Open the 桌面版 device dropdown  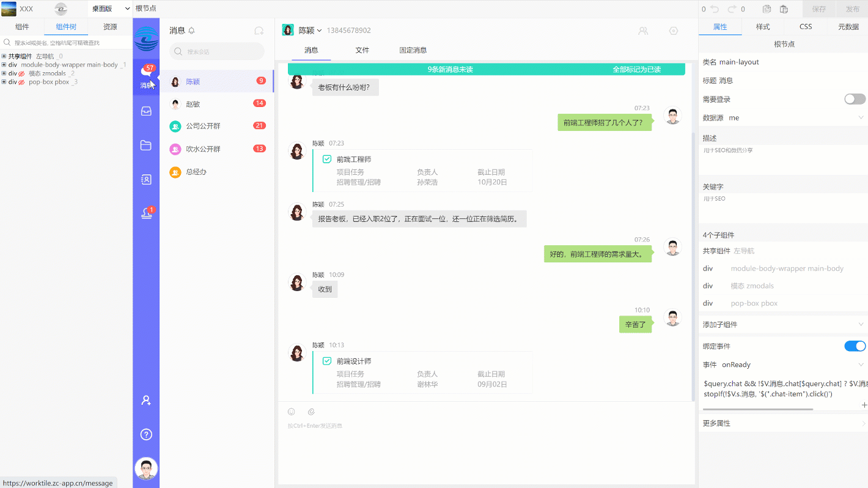click(111, 9)
